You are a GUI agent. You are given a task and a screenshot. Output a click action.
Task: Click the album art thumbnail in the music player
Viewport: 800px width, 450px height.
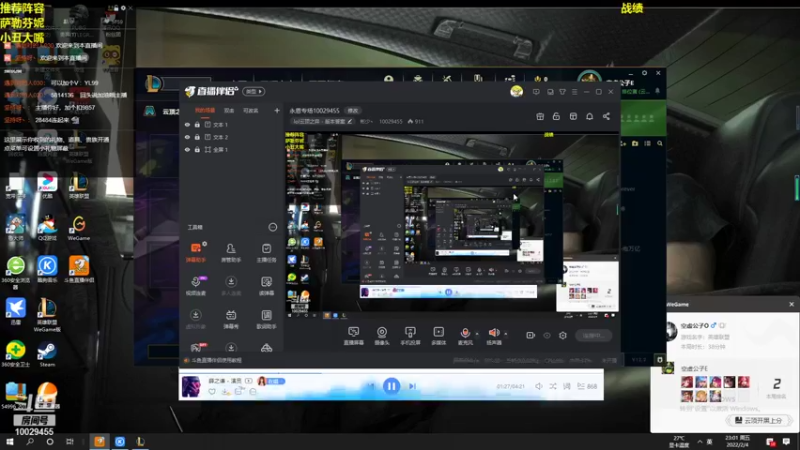(x=191, y=386)
